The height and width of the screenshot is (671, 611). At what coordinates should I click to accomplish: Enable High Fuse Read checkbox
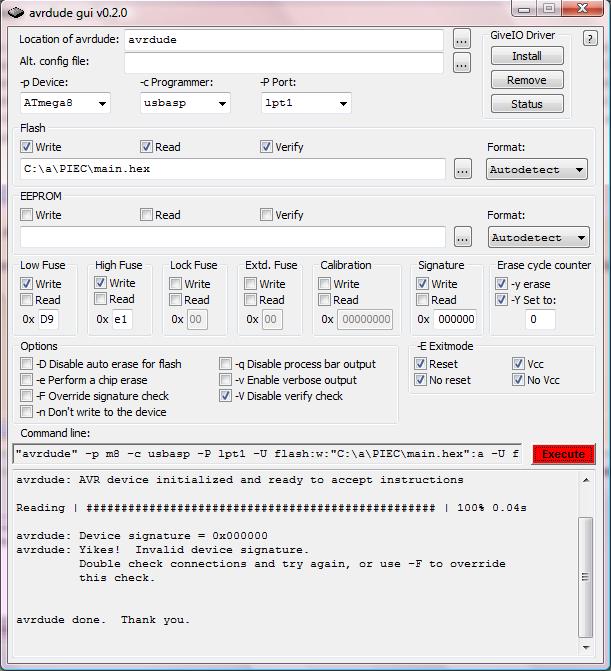pyautogui.click(x=100, y=299)
